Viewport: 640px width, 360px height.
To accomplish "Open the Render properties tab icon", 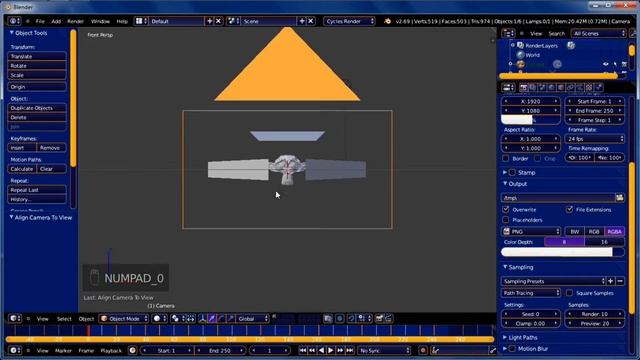I will pos(524,87).
